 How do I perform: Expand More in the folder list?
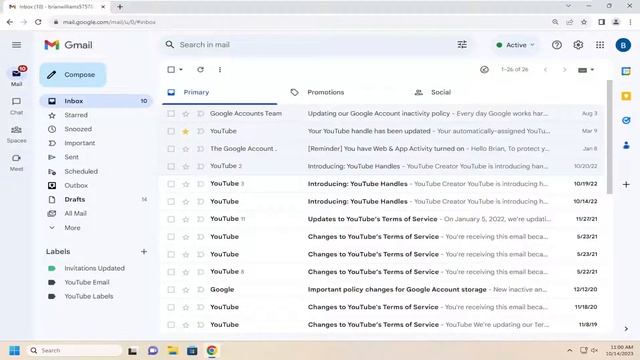click(72, 228)
